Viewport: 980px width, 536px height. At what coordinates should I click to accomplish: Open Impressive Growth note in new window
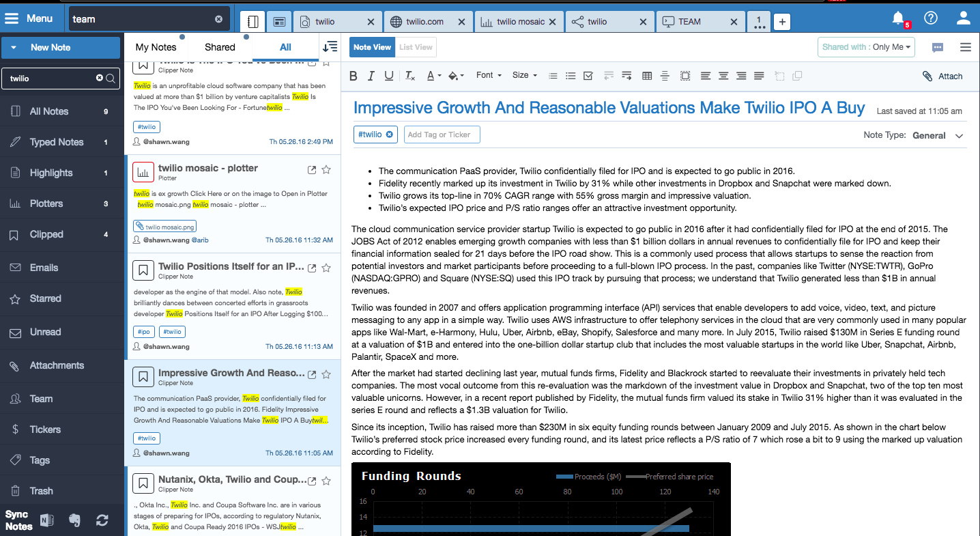point(312,374)
